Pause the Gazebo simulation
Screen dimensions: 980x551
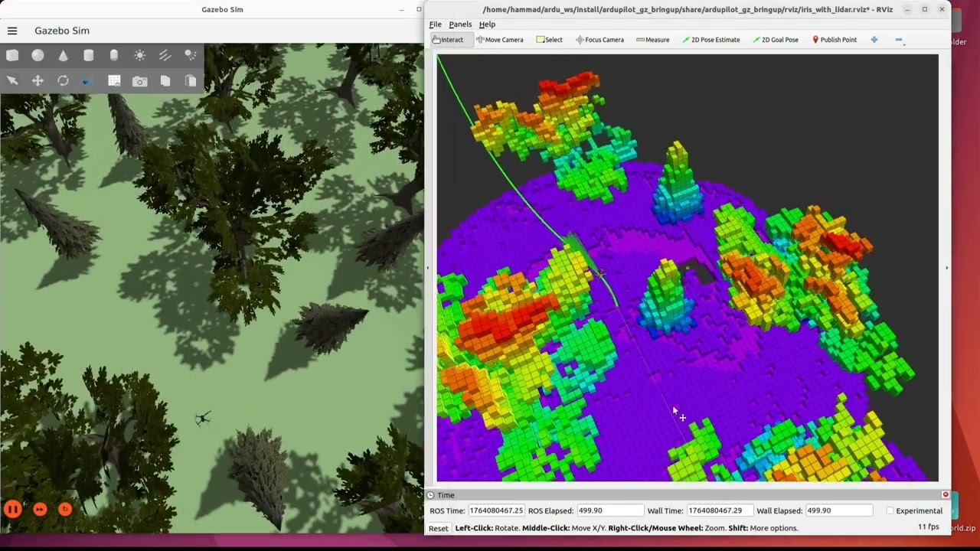tap(12, 509)
